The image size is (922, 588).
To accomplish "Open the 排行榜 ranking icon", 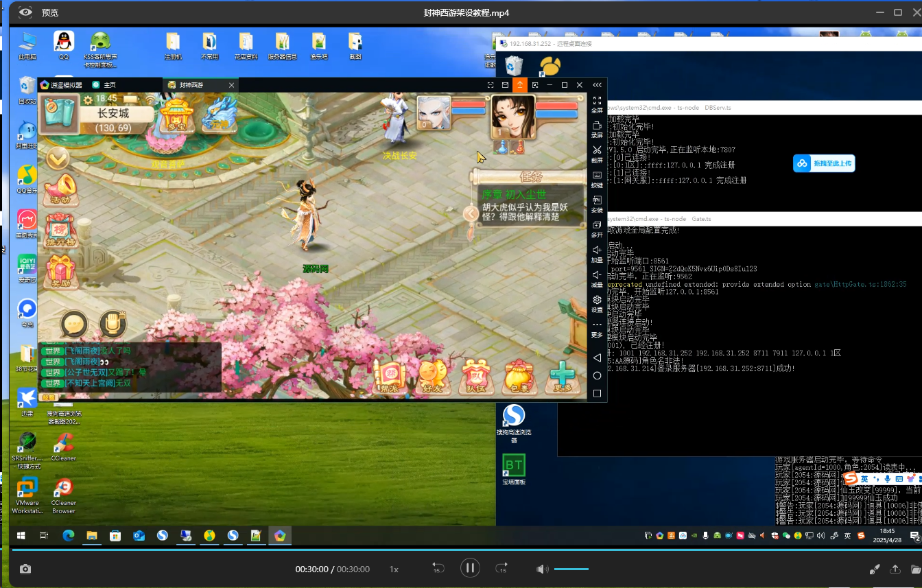I will [x=60, y=231].
